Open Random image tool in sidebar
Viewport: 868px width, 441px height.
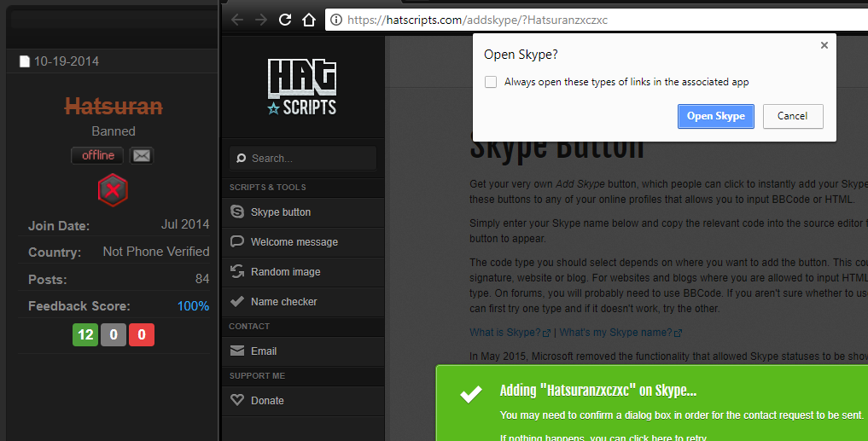[303, 272]
